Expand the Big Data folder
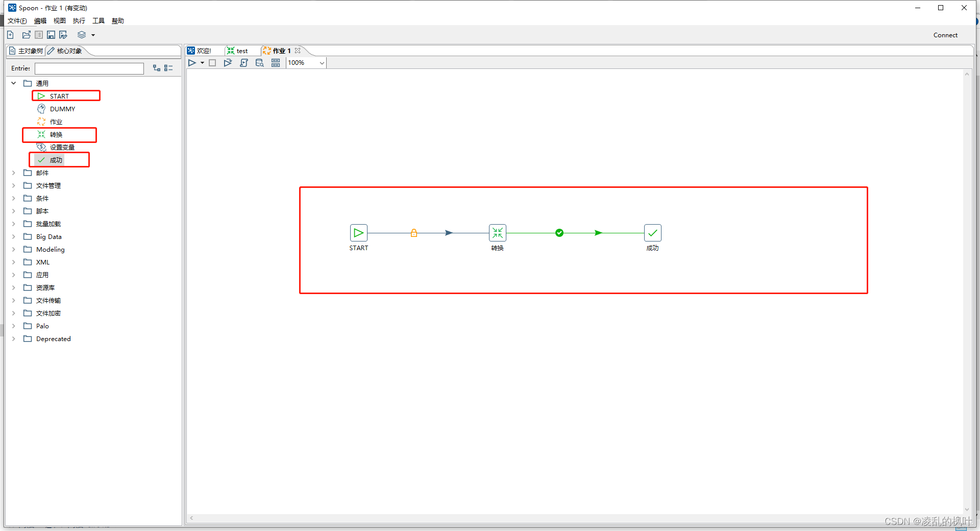Screen dimensions: 980x531 (14, 236)
